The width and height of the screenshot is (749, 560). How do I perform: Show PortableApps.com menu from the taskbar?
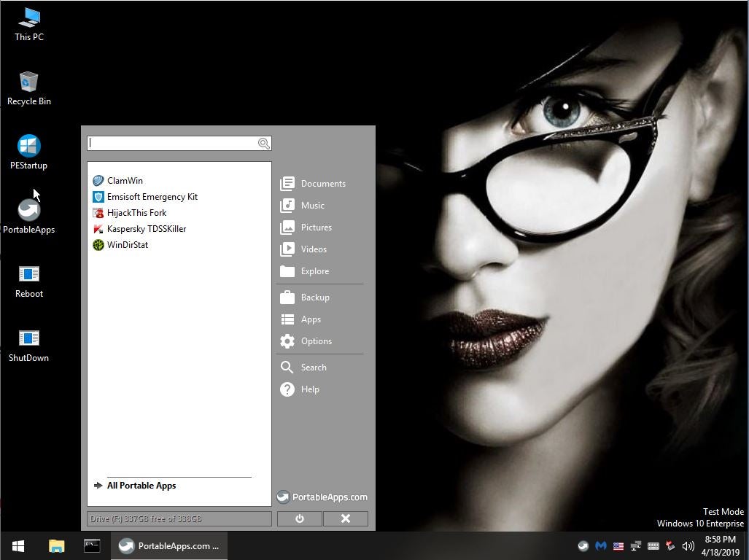coord(168,545)
